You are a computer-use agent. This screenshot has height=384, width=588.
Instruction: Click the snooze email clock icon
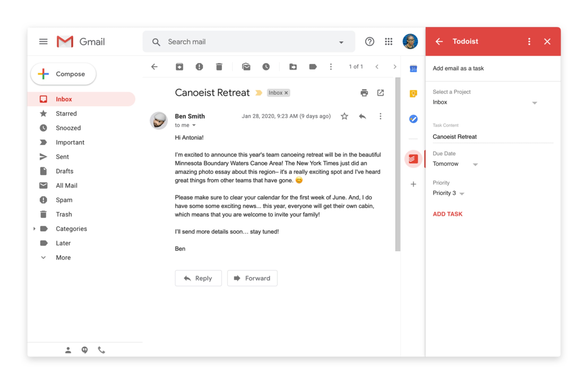pos(266,66)
